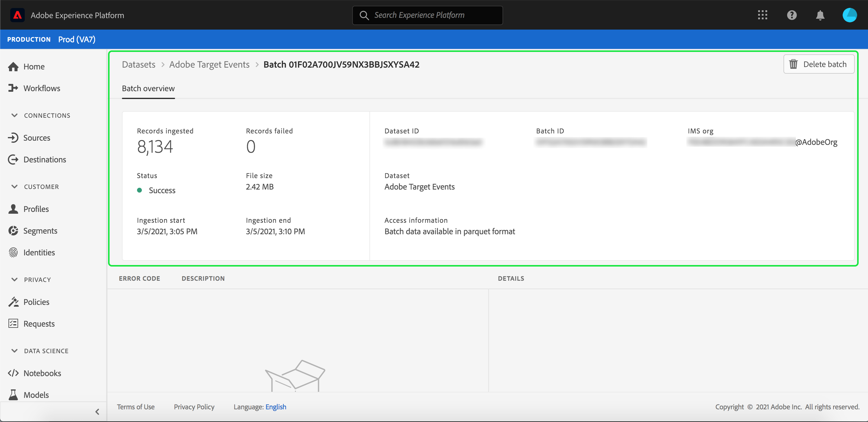Click the Delete batch button
Screen dimensions: 868x422
pyautogui.click(x=819, y=64)
